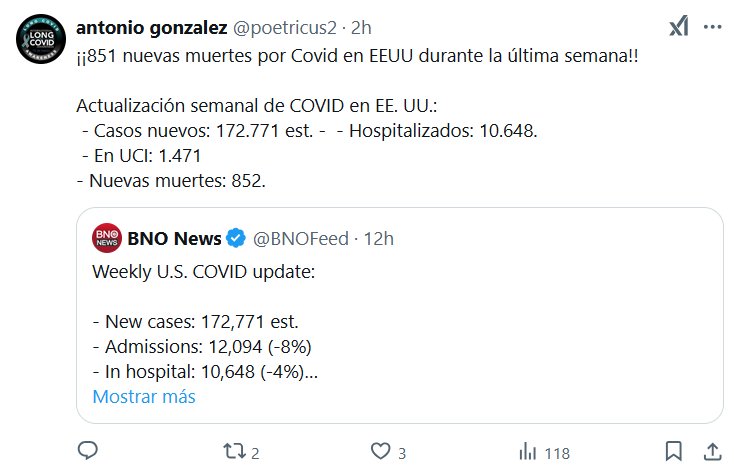Open quoted Weekly U.S. COVID update text
This screenshot has height=474, width=734.
tap(203, 271)
